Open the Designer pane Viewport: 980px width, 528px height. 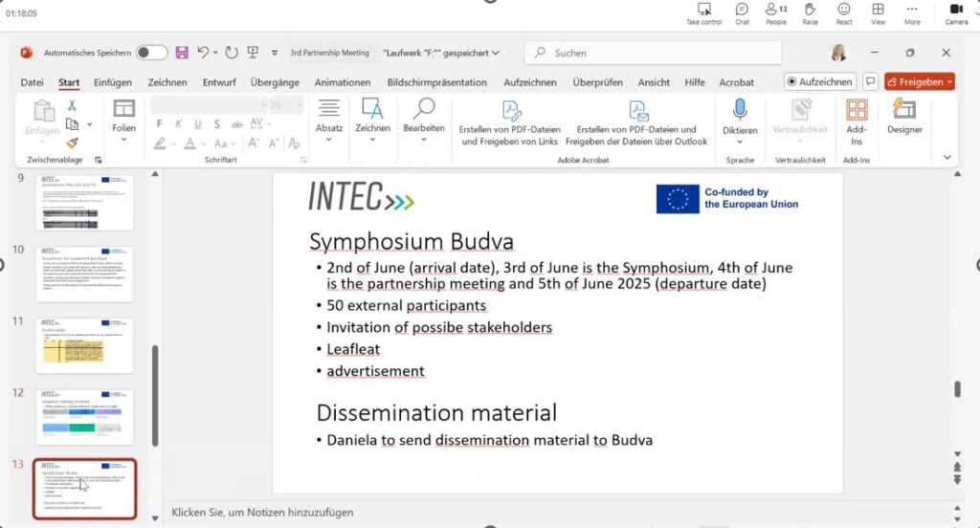click(x=904, y=117)
